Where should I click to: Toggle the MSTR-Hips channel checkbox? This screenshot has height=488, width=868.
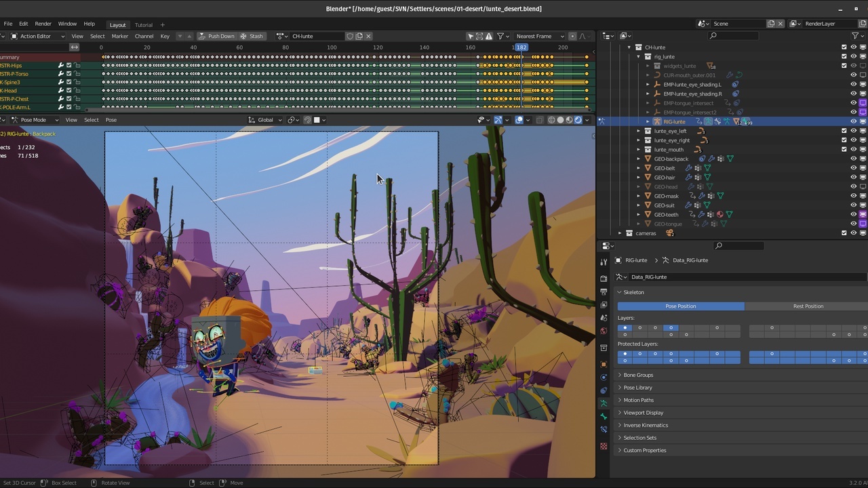pyautogui.click(x=68, y=66)
